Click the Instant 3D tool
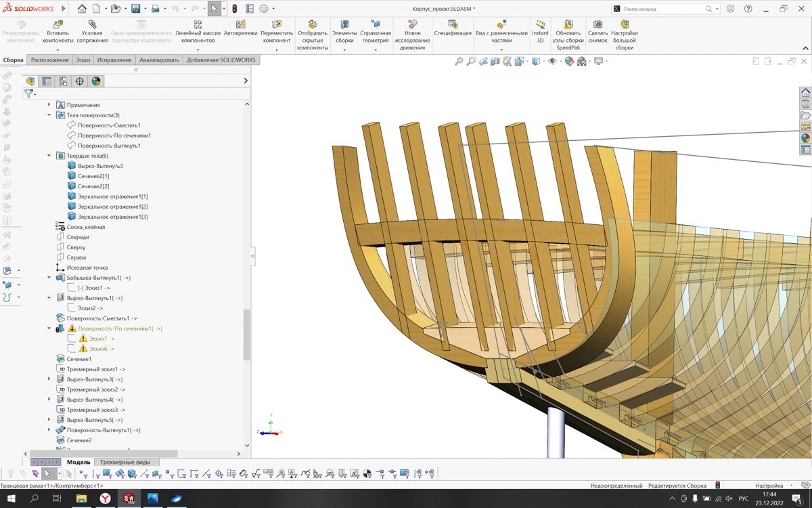Viewport: 812px width, 508px height. pos(540,32)
